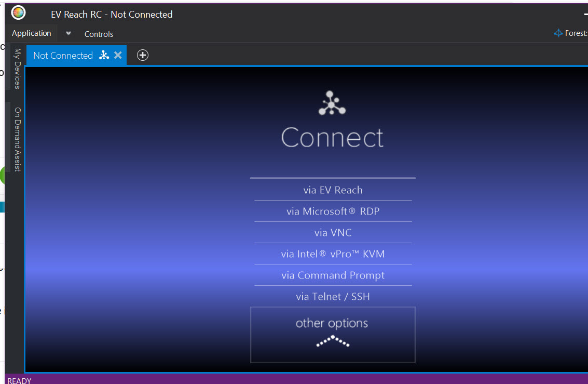The image size is (588, 384).
Task: Connect via EV Reach
Action: point(333,190)
